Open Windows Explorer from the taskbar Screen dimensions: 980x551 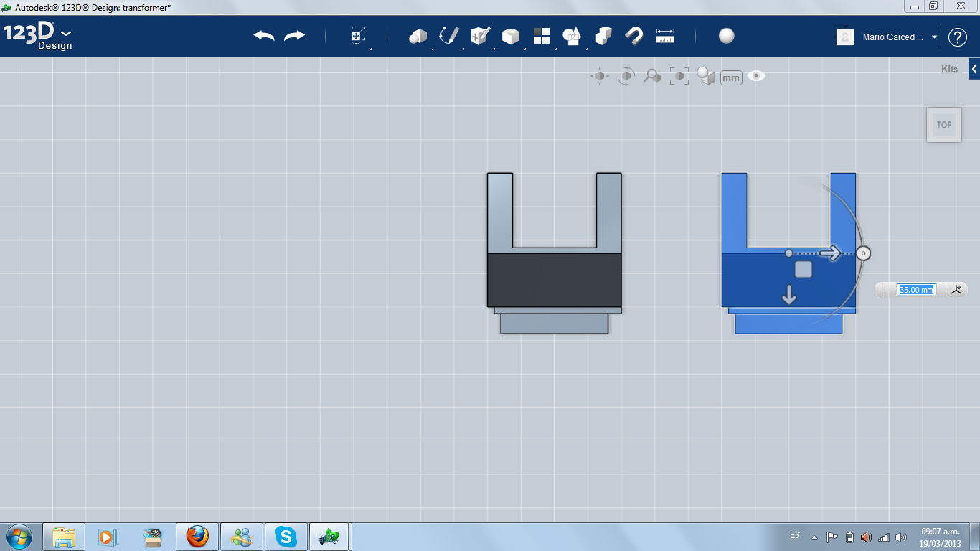[64, 537]
